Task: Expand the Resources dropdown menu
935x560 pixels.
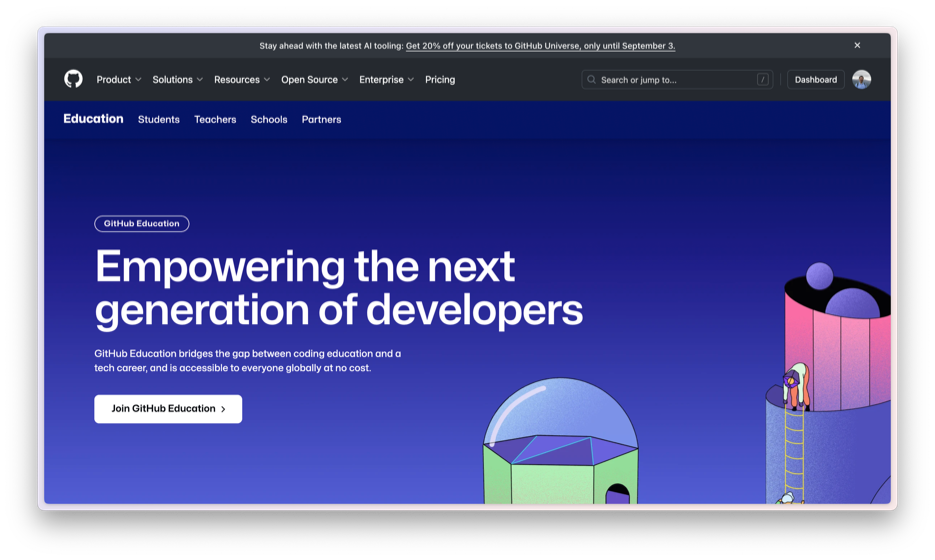Action: point(242,79)
